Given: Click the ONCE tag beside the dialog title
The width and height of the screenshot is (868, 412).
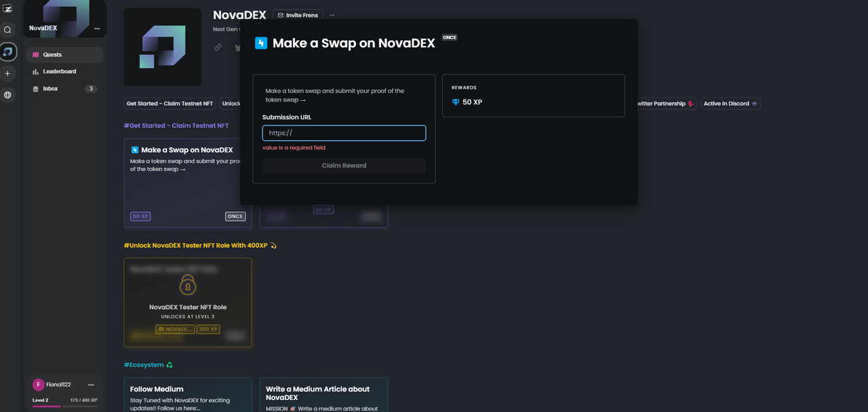Looking at the screenshot, I should [x=450, y=37].
